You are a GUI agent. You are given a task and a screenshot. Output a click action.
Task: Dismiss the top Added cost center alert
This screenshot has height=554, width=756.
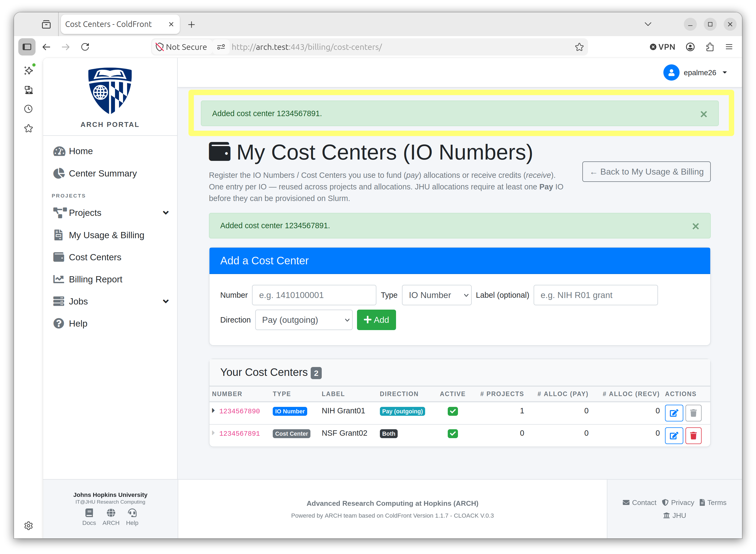[703, 114]
